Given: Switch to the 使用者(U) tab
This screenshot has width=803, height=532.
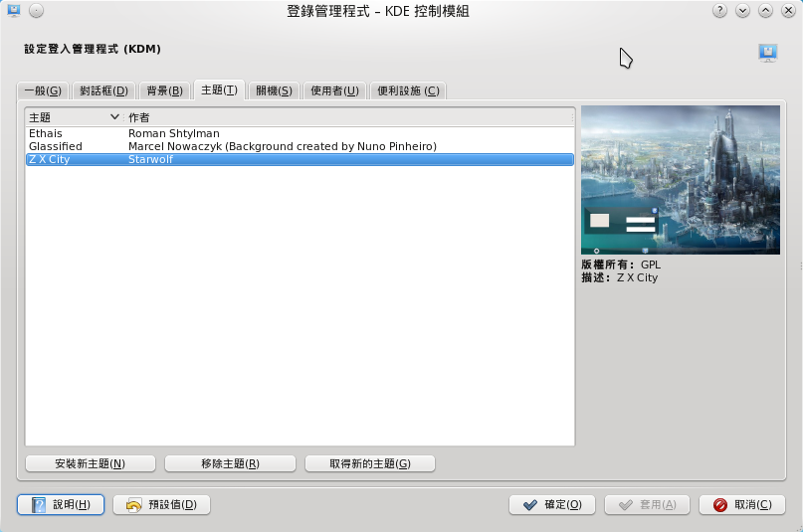Looking at the screenshot, I should point(334,90).
